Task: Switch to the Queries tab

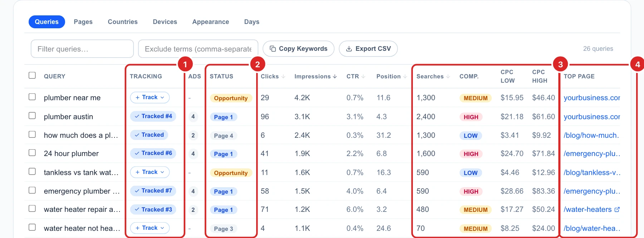Action: pos(47,22)
